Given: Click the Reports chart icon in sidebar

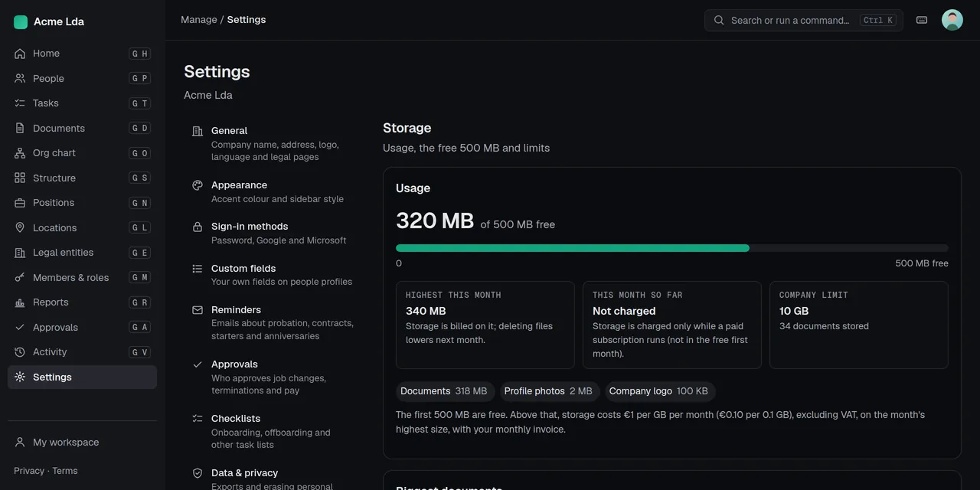Looking at the screenshot, I should tap(20, 302).
